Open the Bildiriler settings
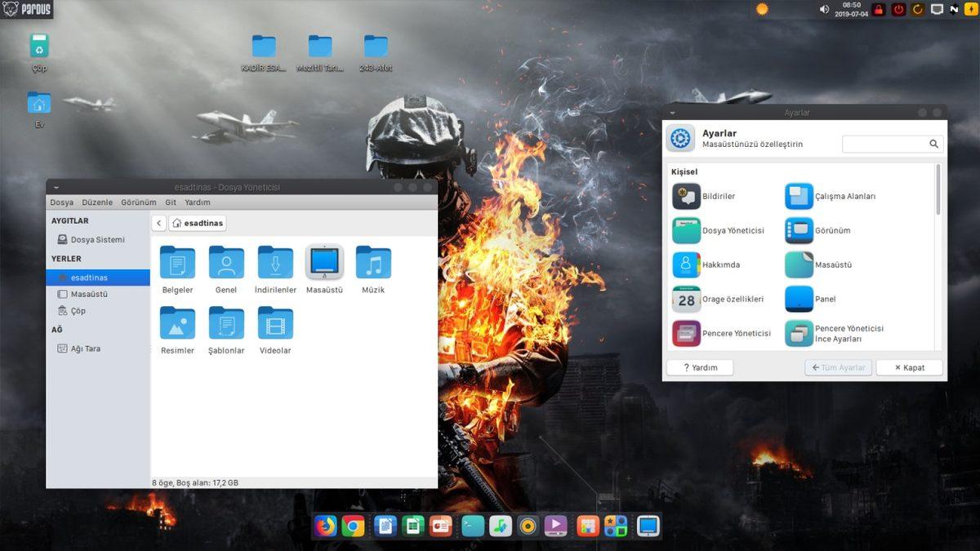This screenshot has width=980, height=551. 687,197
